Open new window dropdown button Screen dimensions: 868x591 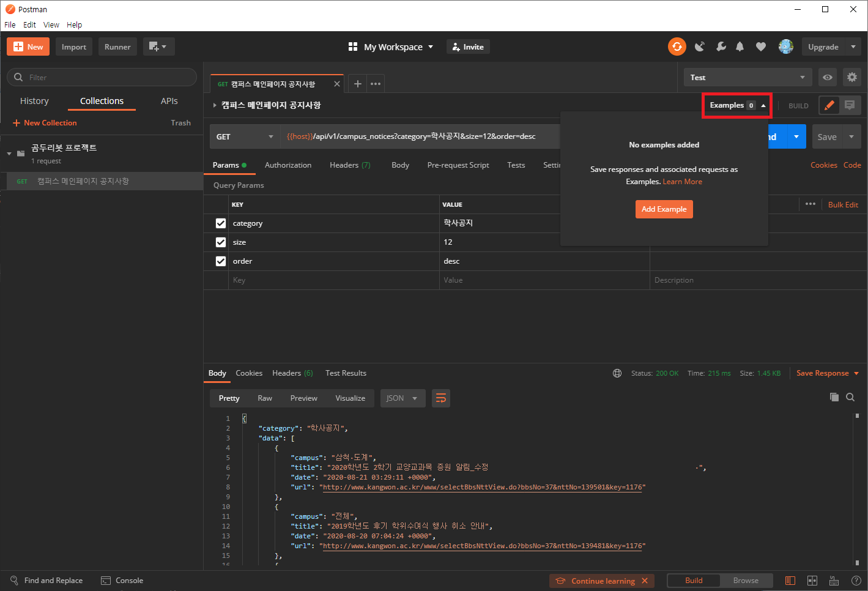pyautogui.click(x=159, y=46)
